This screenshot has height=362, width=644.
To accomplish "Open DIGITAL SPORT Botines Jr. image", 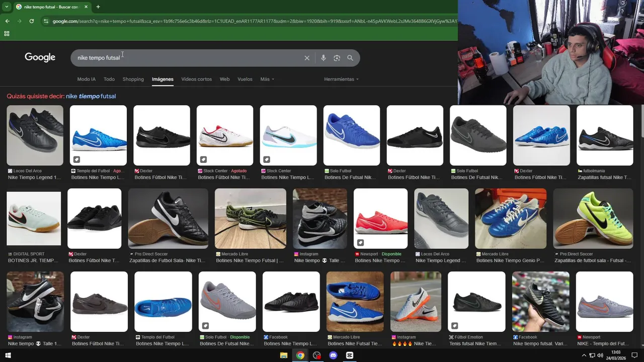I will coord(34,219).
